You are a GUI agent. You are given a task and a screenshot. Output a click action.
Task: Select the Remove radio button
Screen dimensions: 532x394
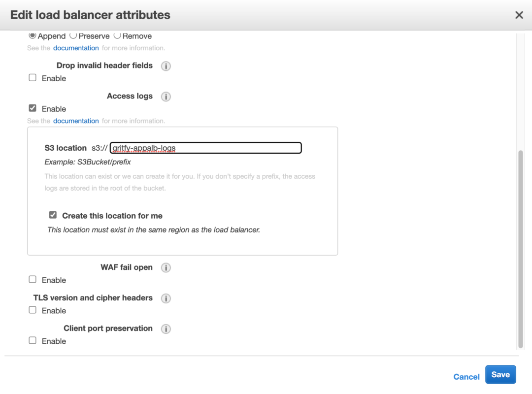[117, 35]
